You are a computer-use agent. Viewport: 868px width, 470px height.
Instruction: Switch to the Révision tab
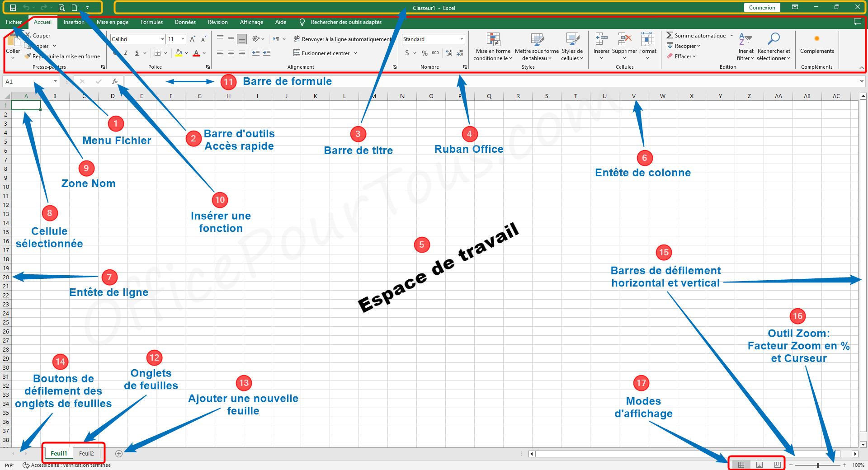[x=218, y=22]
